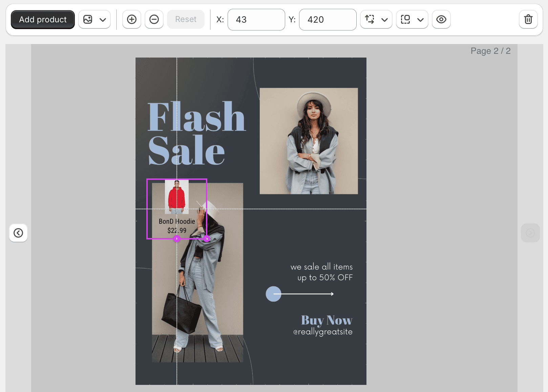Screen dimensions: 548x392
Task: Click 'we sale all items' text
Action: pos(321,267)
